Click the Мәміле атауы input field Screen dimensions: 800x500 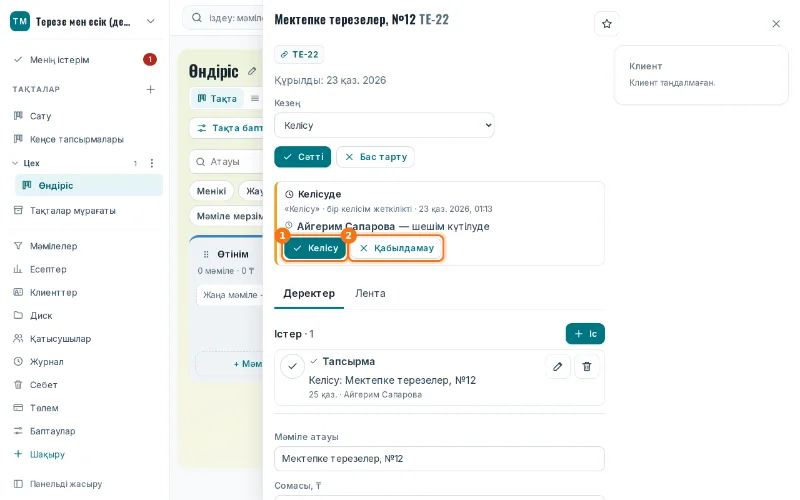point(439,459)
